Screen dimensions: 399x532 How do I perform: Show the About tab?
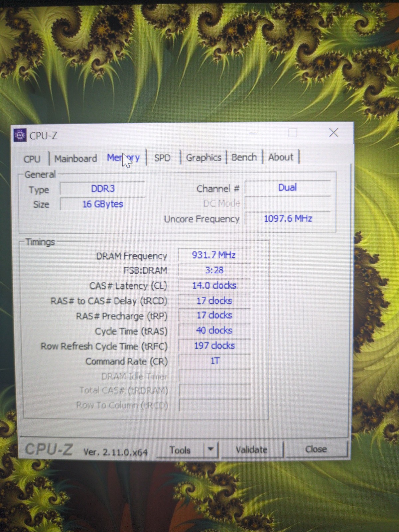281,157
